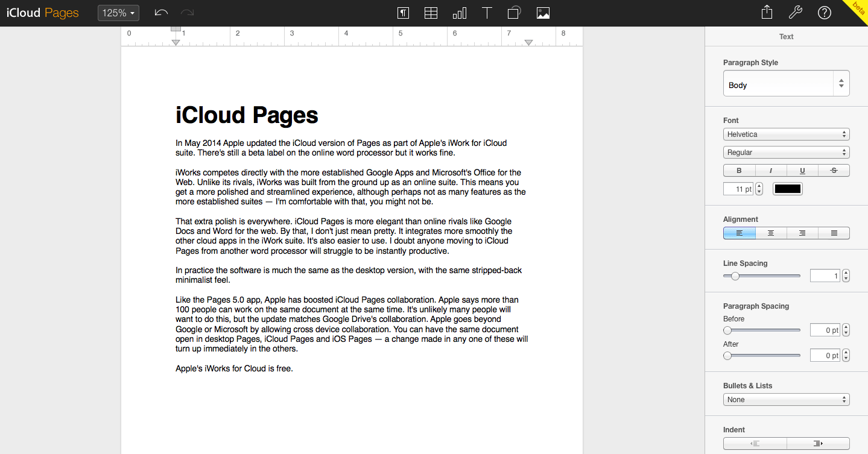
Task: Open the Regular font style dropdown
Action: 787,152
